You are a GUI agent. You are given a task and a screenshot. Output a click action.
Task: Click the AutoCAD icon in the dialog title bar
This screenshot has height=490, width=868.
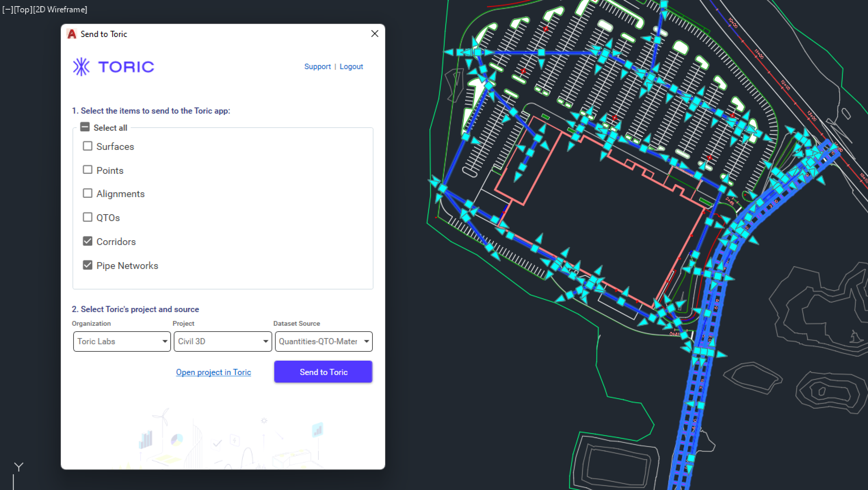(x=72, y=34)
